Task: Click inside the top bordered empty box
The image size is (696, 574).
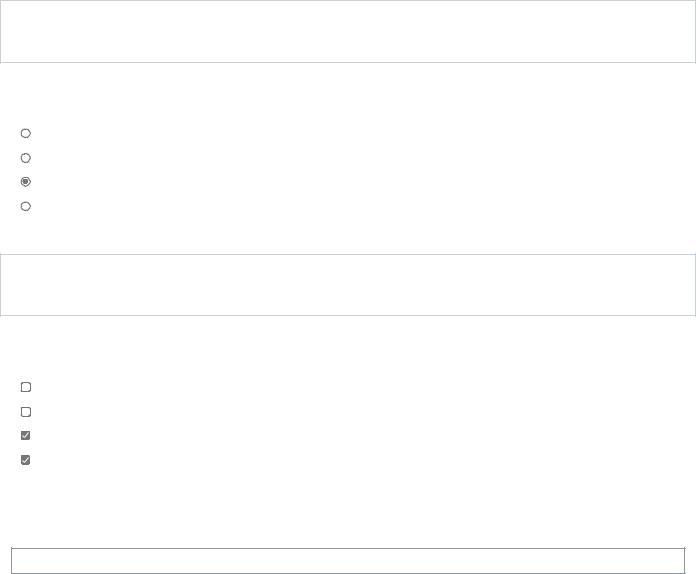Action: (348, 32)
